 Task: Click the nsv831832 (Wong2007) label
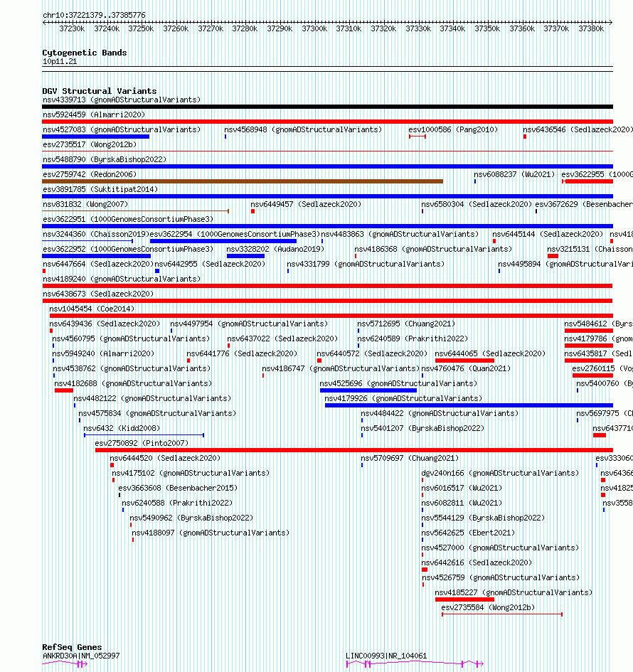85,204
